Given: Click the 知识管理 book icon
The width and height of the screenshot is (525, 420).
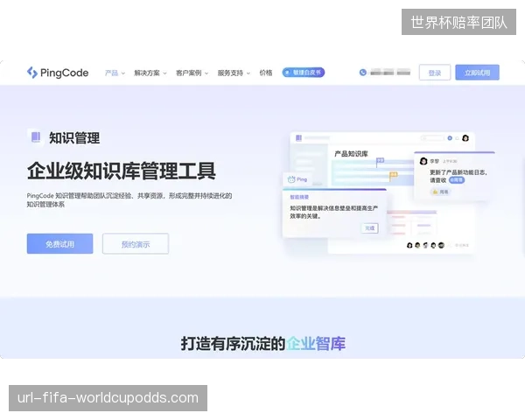Looking at the screenshot, I should [x=36, y=137].
